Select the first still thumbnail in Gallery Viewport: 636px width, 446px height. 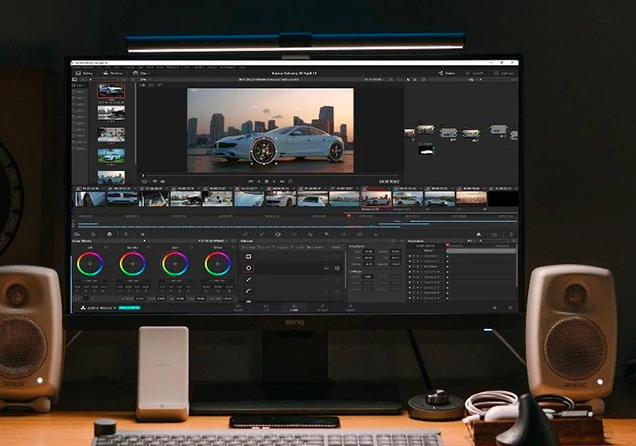click(x=111, y=91)
